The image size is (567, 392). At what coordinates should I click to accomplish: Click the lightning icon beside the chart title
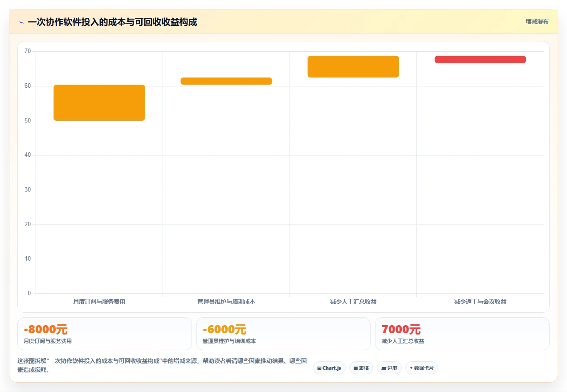pos(21,22)
